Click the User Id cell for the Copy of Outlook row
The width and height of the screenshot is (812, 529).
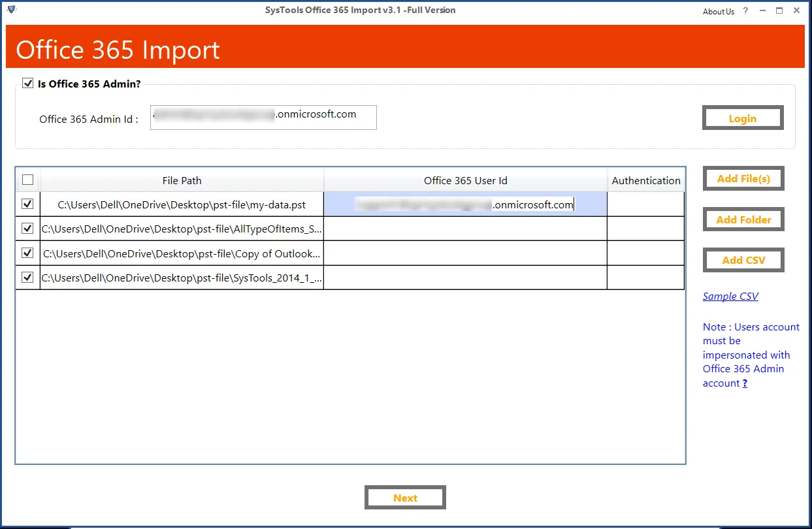tap(465, 253)
